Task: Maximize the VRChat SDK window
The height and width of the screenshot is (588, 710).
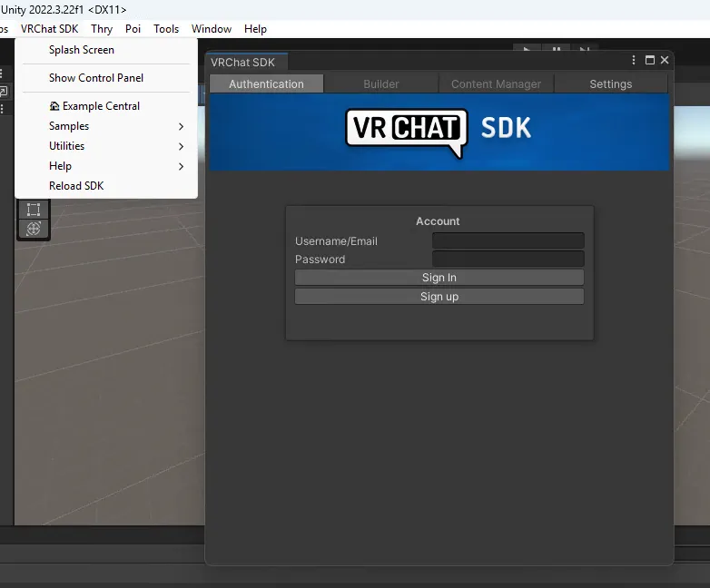Action: coord(650,60)
